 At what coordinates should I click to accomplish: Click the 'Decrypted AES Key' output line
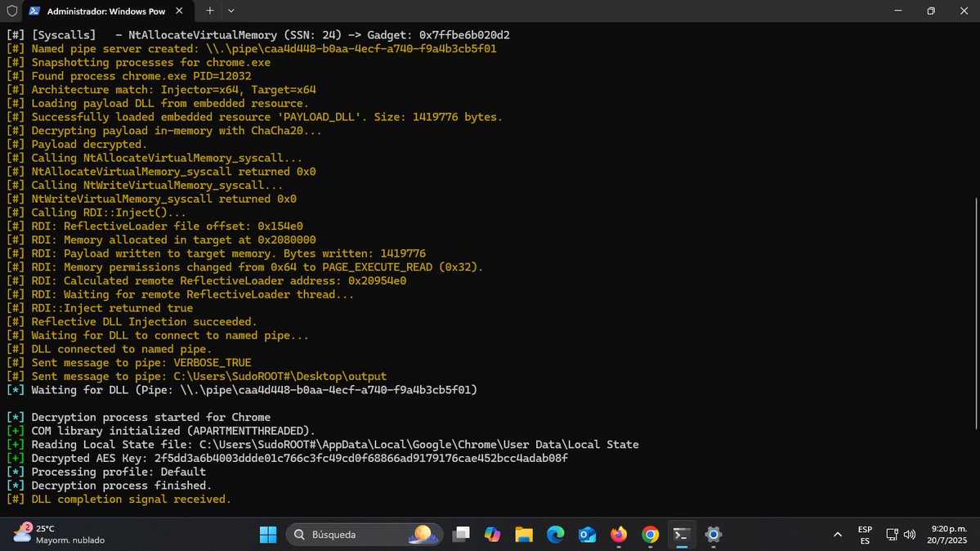coord(287,459)
